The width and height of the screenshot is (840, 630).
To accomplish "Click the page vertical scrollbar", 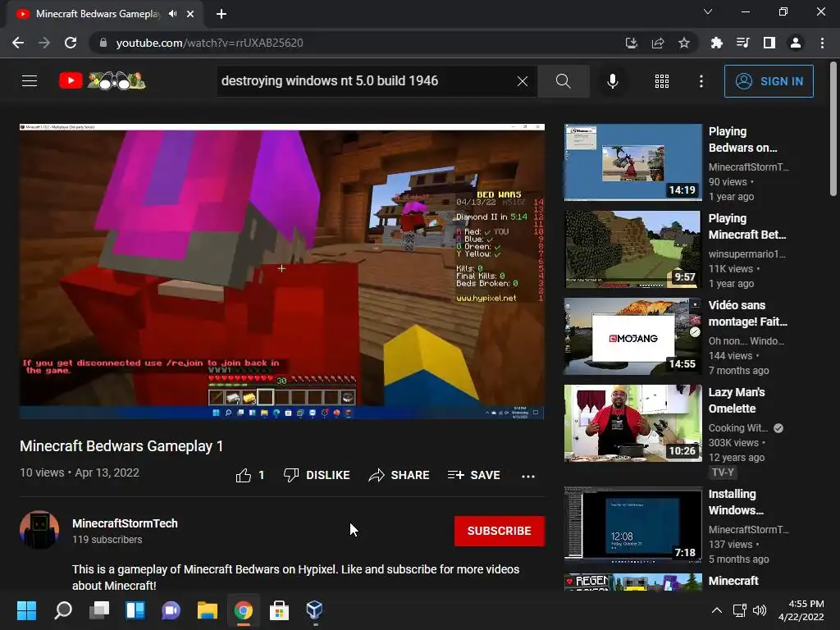I will [833, 130].
